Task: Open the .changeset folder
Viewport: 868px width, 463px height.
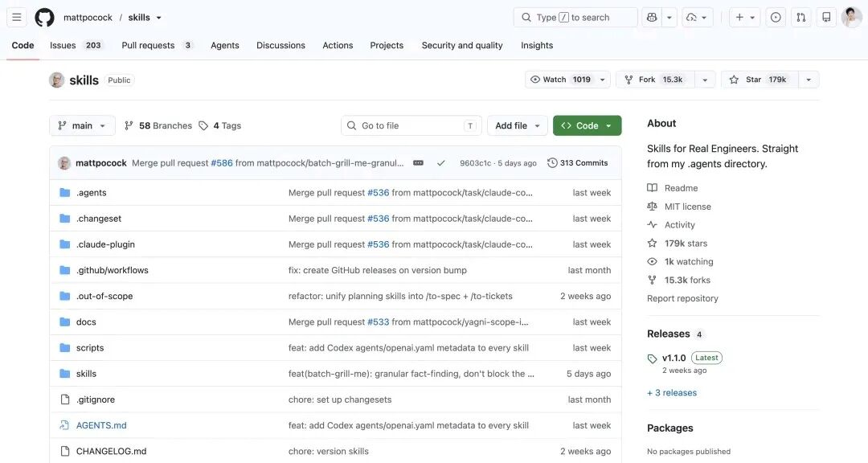Action: click(99, 219)
